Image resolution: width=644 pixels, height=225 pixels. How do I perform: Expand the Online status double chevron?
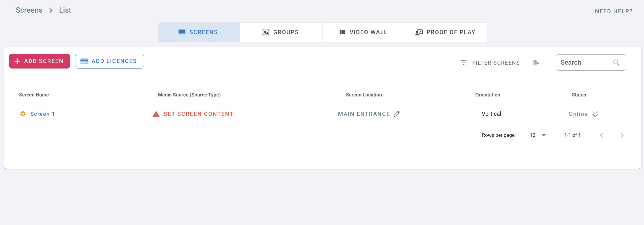tap(595, 114)
